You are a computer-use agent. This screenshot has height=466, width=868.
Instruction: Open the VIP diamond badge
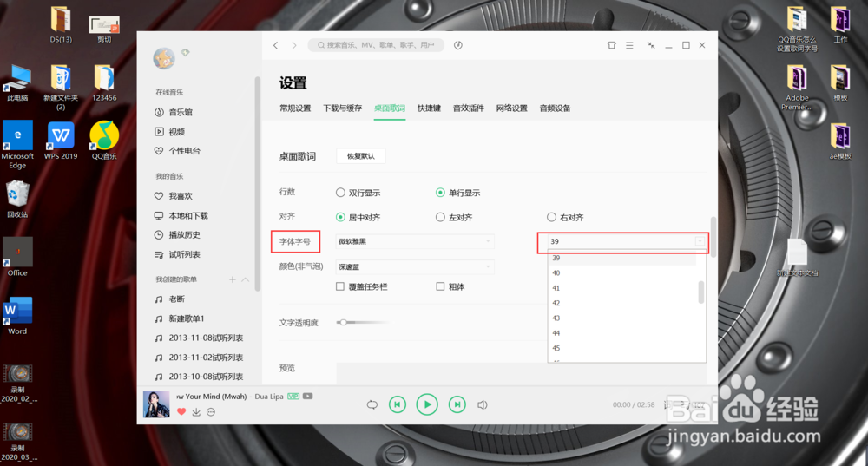pyautogui.click(x=186, y=53)
